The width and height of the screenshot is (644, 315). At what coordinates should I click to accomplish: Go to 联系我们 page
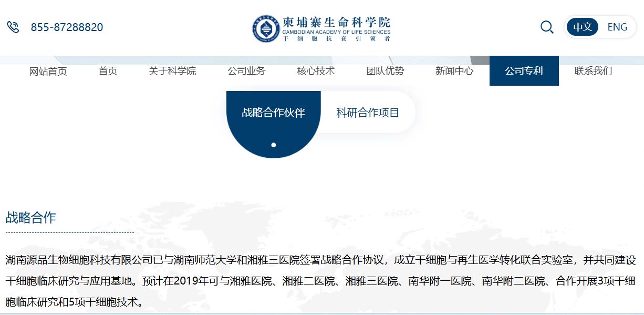point(593,71)
